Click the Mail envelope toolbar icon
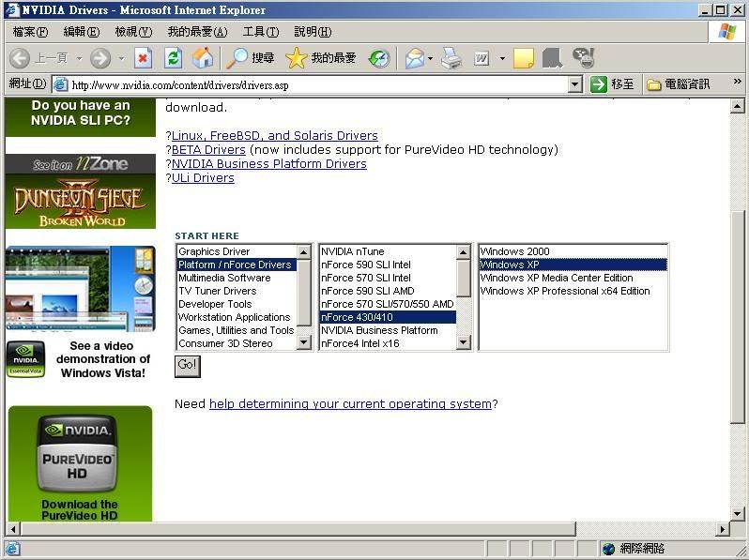 point(414,58)
